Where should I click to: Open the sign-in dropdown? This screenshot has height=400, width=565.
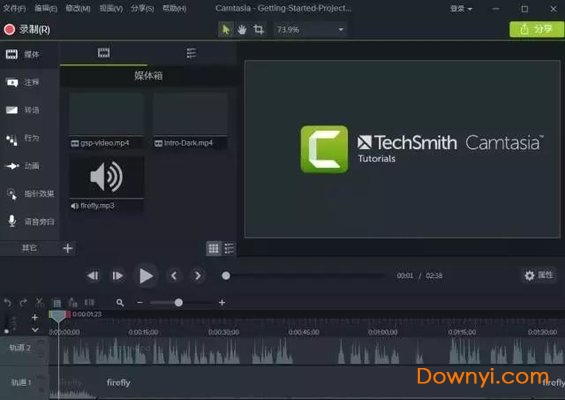[461, 9]
